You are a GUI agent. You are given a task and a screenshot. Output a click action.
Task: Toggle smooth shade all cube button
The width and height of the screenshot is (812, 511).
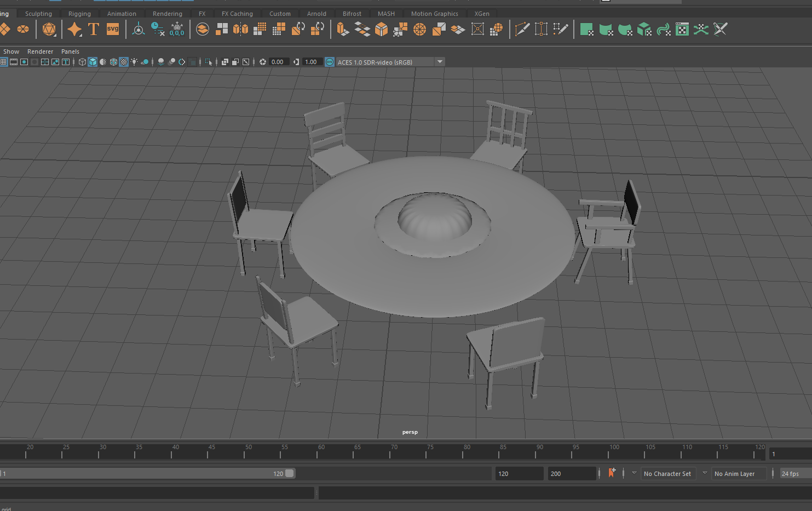click(x=93, y=62)
